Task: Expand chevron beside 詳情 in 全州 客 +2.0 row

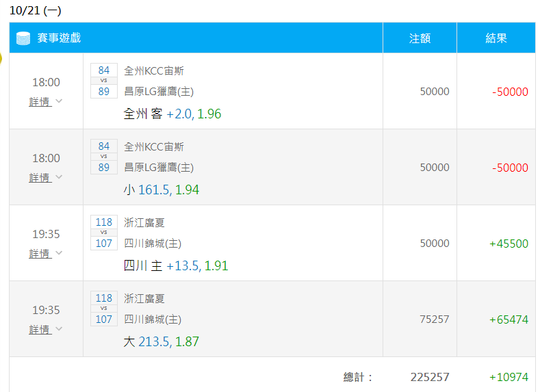Action: tap(59, 101)
